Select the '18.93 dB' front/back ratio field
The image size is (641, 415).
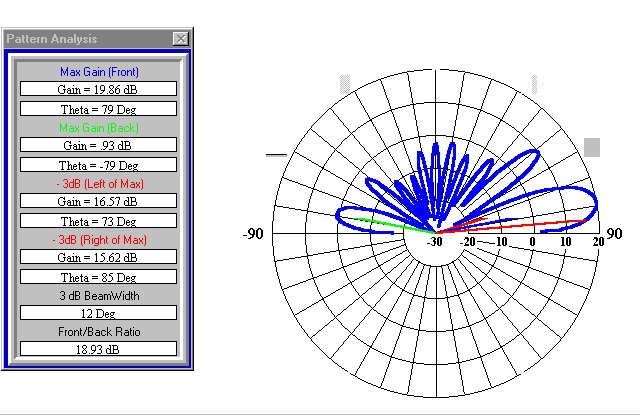[x=99, y=349]
